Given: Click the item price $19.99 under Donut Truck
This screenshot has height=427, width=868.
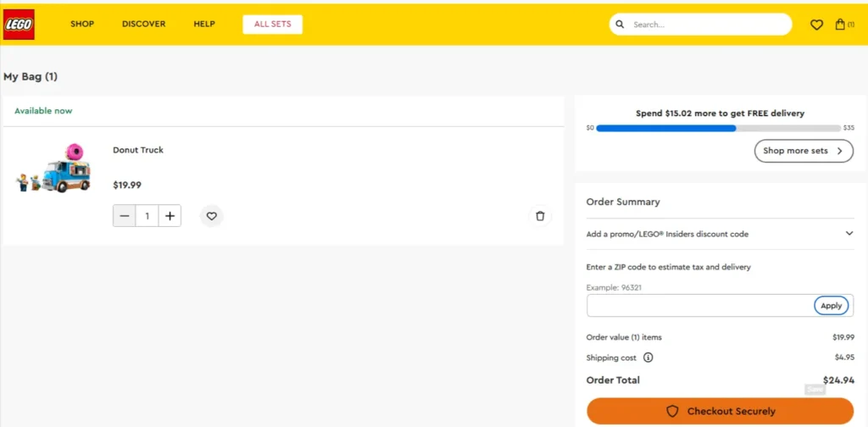Looking at the screenshot, I should click(x=127, y=186).
